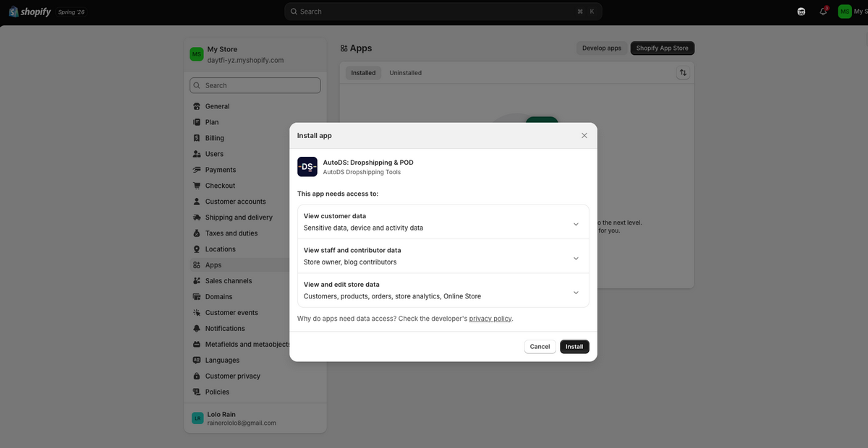Open Shipping and delivery settings label

click(239, 217)
